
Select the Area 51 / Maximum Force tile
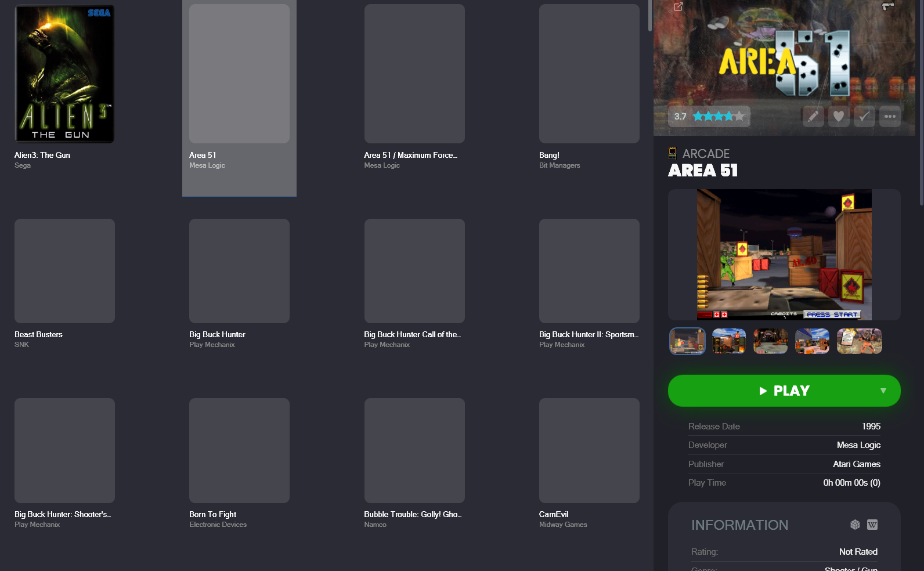[x=414, y=74]
